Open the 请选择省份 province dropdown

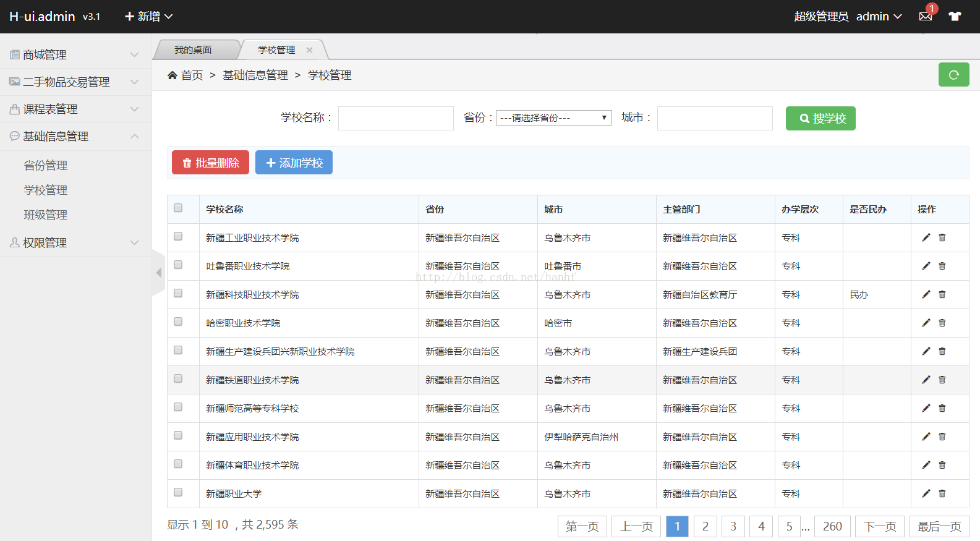tap(553, 117)
